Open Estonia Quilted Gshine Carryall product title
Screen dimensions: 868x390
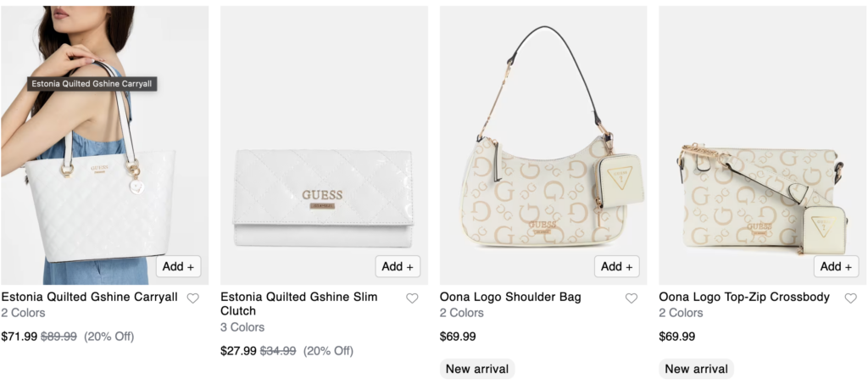[90, 298]
